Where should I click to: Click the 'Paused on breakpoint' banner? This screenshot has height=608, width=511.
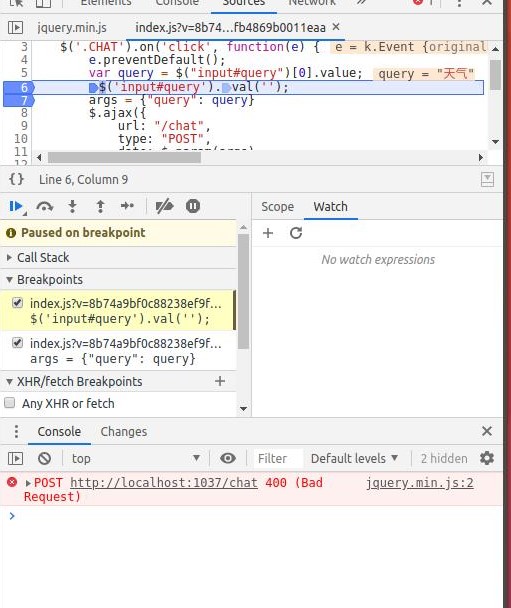point(118,233)
